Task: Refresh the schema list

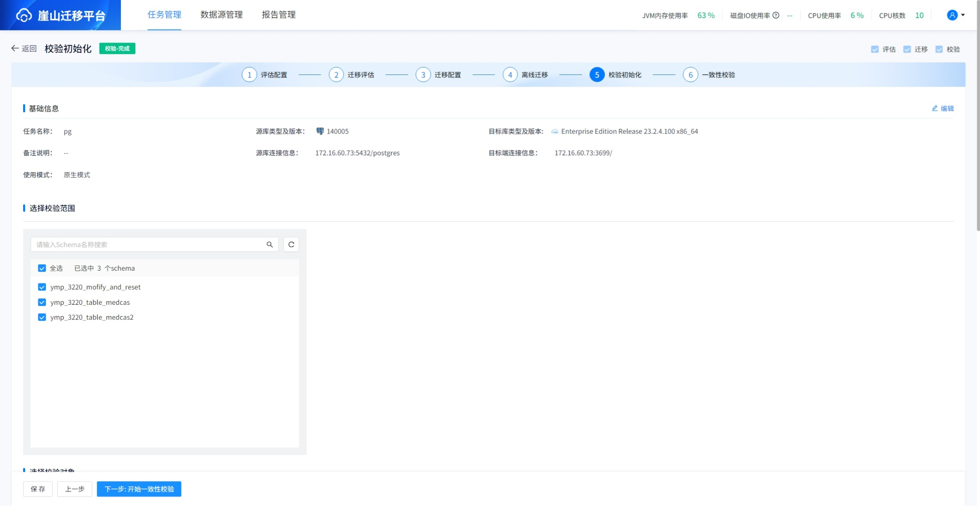Action: pyautogui.click(x=291, y=245)
